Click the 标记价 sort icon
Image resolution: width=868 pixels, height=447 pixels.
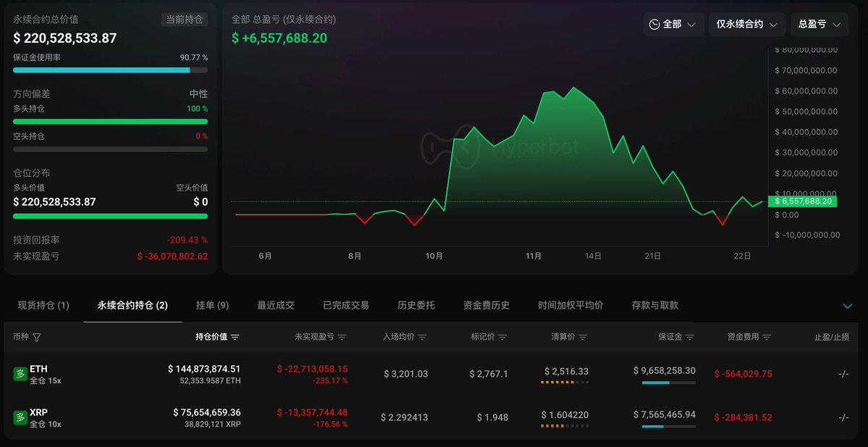tap(502, 338)
